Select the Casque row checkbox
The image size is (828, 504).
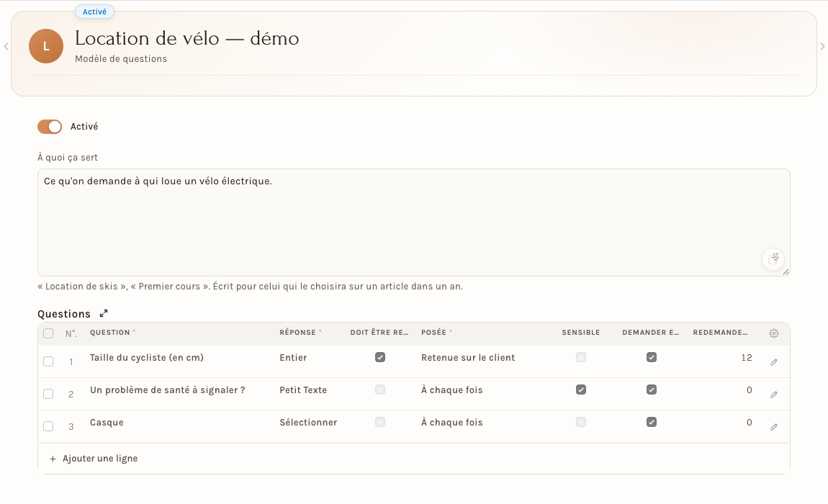coord(48,426)
